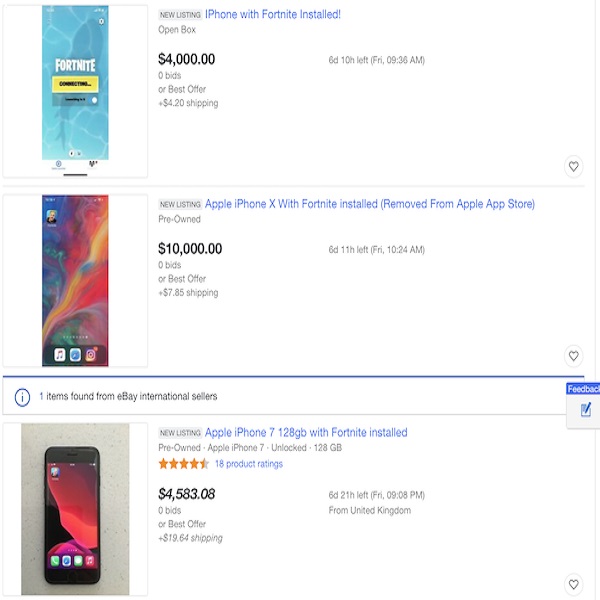Screen dimensions: 600x600
Task: Click the $4,000.00 price
Action: tap(187, 59)
